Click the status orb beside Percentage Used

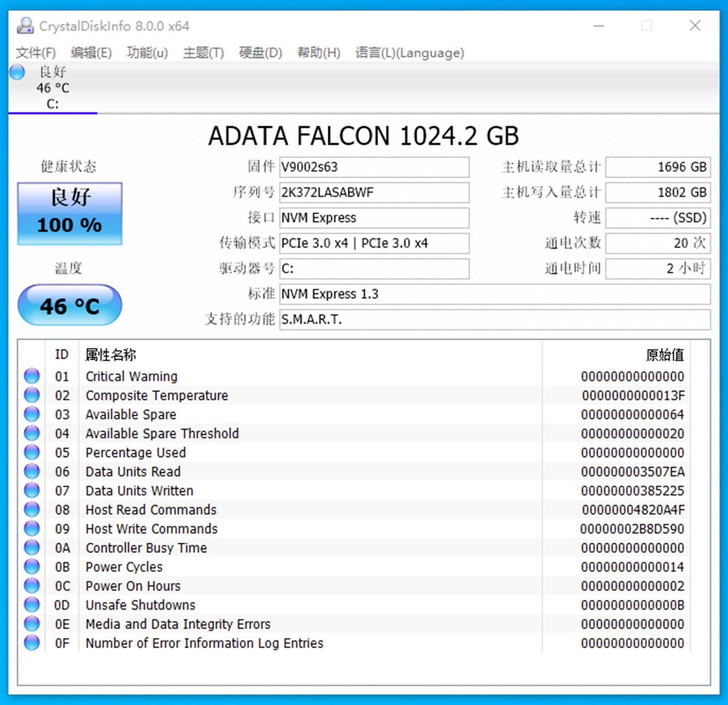click(x=32, y=452)
